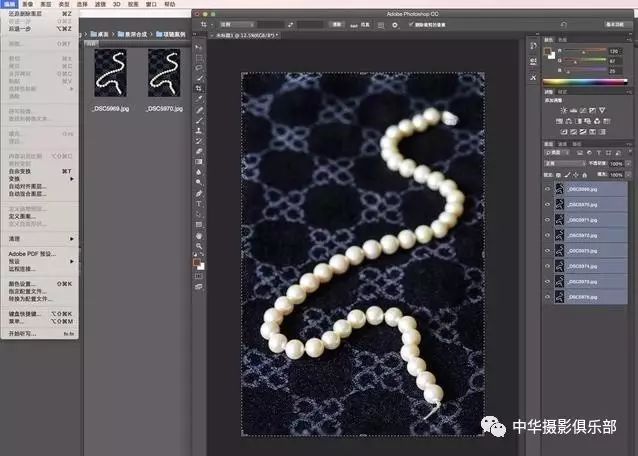638x456 pixels.
Task: Click the foreground color swatch in toolbar
Action: pyautogui.click(x=198, y=262)
